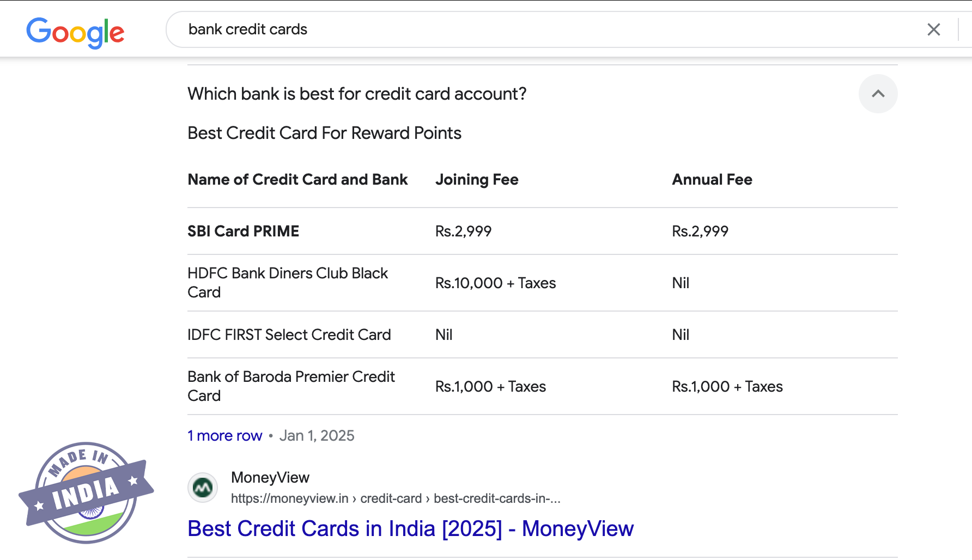Open the MoneyView site name
This screenshot has width=972, height=560.
(x=270, y=478)
